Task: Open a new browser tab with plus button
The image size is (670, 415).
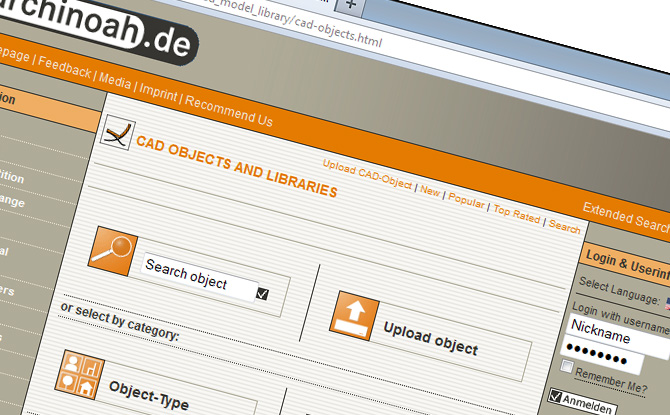Action: pyautogui.click(x=351, y=6)
